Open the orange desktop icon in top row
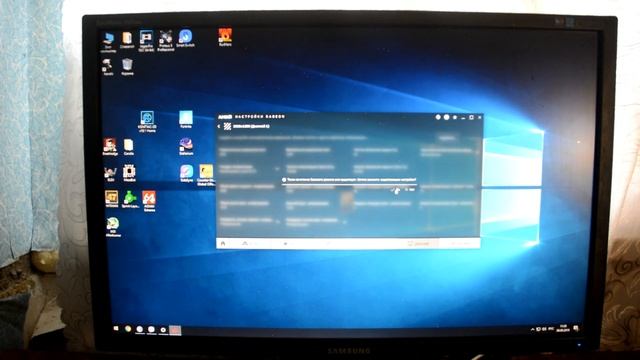 coord(225,37)
